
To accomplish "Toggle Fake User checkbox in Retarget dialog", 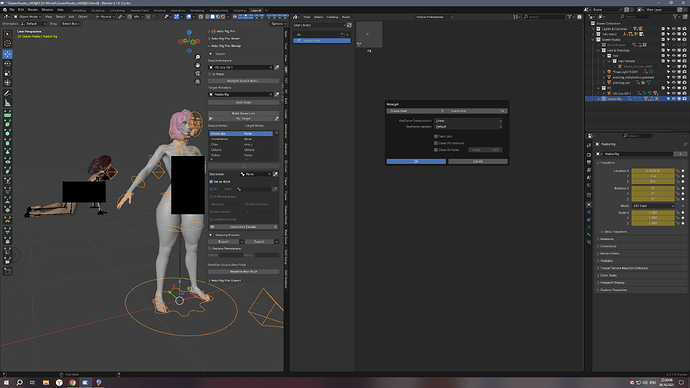I will coord(436,136).
